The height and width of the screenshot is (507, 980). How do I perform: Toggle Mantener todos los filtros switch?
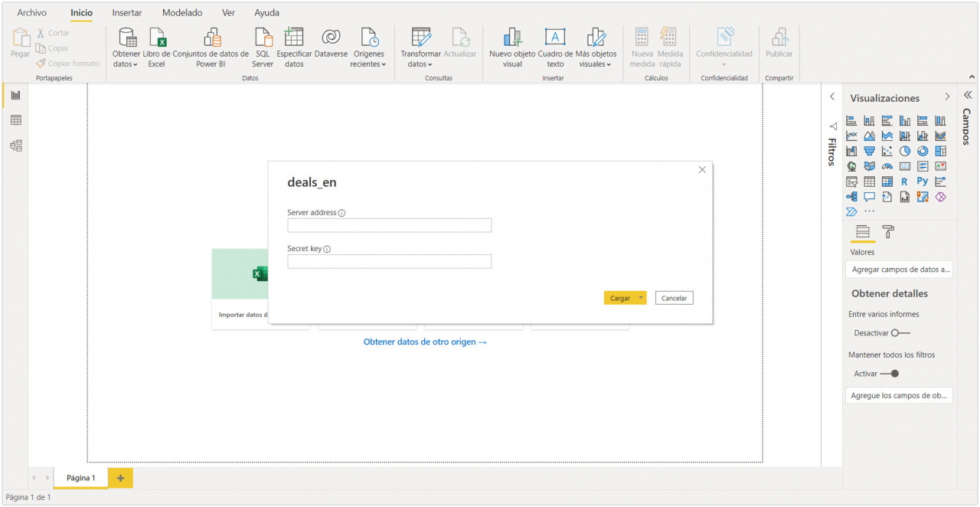[890, 374]
